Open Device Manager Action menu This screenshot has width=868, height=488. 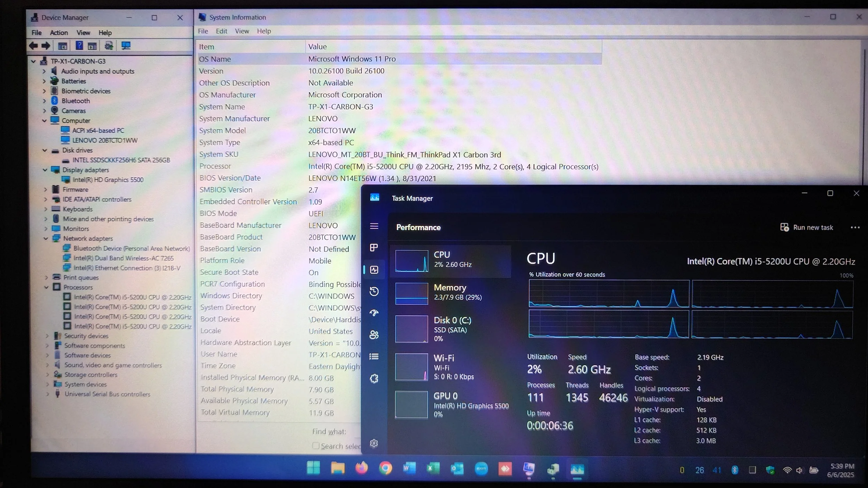click(x=59, y=33)
